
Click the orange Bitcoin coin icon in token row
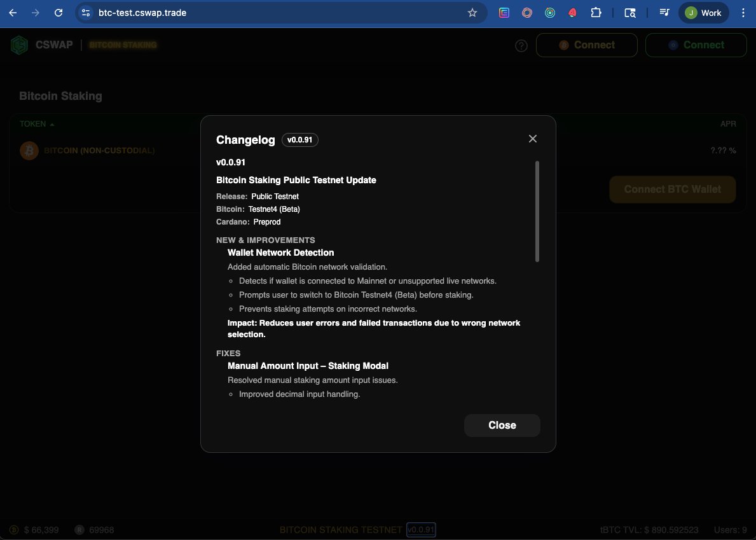(x=29, y=151)
